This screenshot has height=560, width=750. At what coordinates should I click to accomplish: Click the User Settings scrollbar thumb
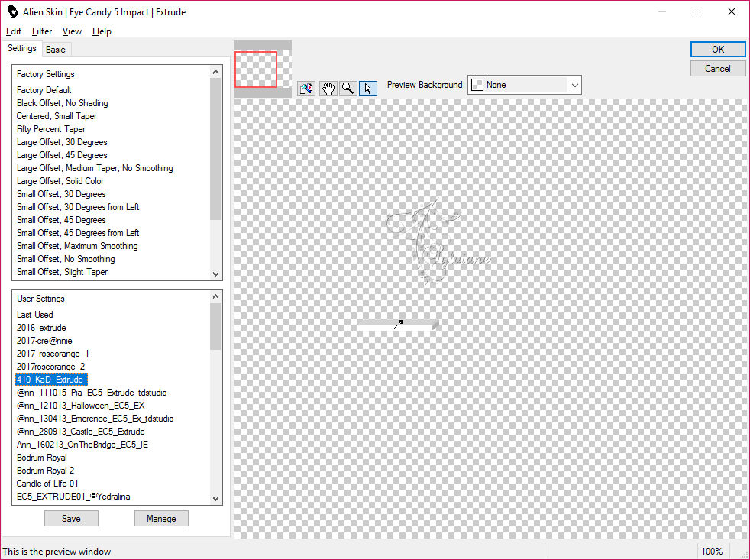215,326
